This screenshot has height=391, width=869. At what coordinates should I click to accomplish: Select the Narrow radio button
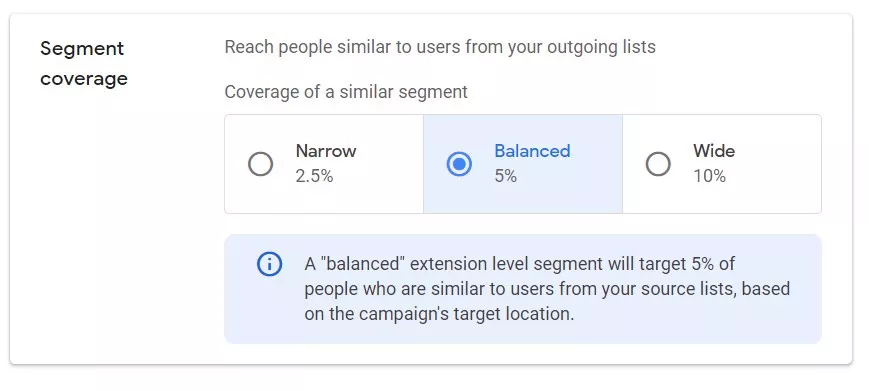[x=260, y=164]
